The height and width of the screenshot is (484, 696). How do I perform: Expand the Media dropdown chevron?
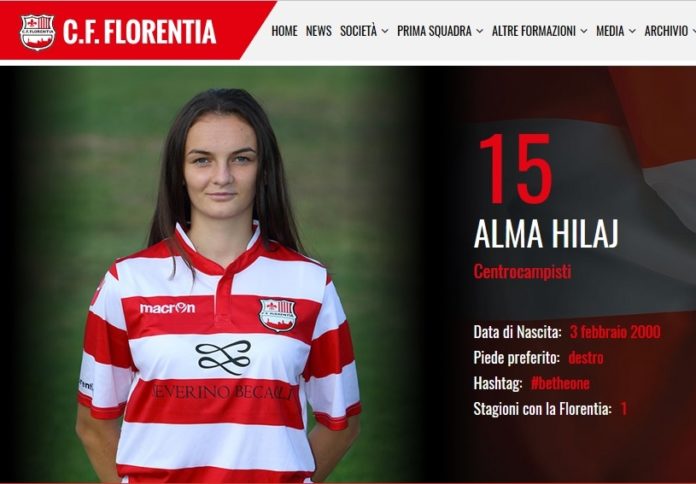[632, 32]
